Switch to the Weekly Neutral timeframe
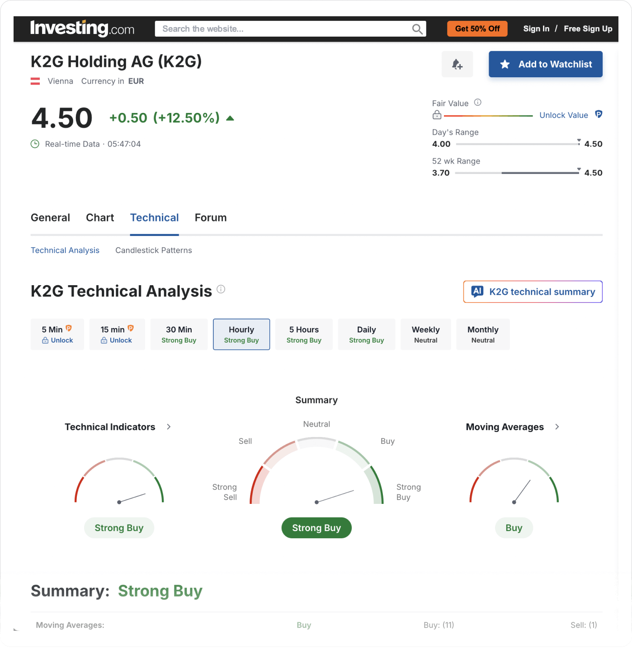Viewport: 632px width, 672px height. 425,334
